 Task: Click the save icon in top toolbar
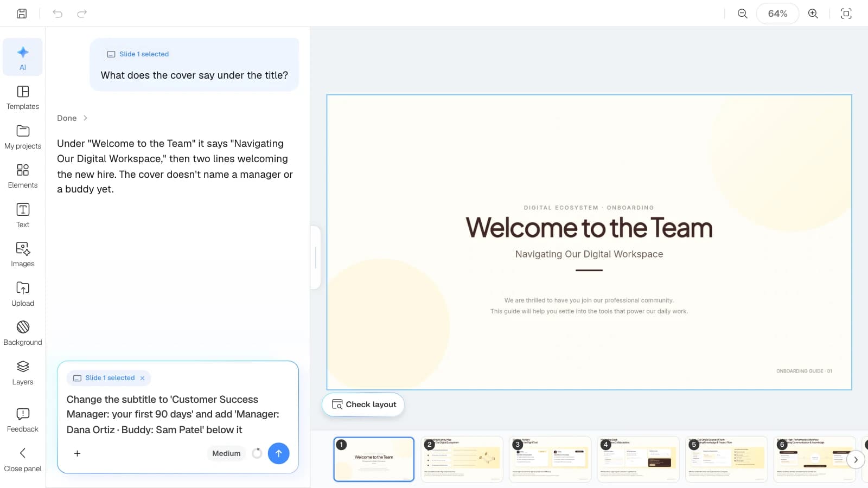pos(22,14)
